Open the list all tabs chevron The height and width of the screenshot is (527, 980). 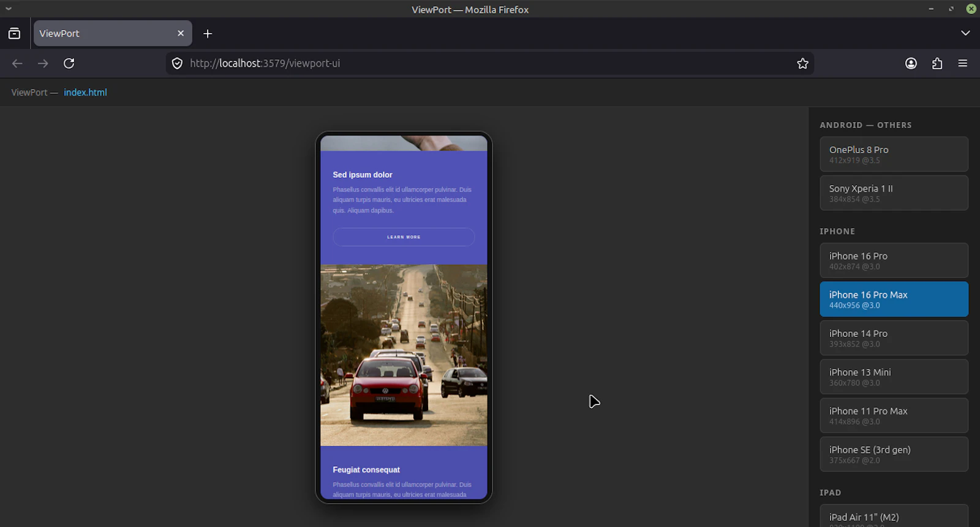(965, 33)
